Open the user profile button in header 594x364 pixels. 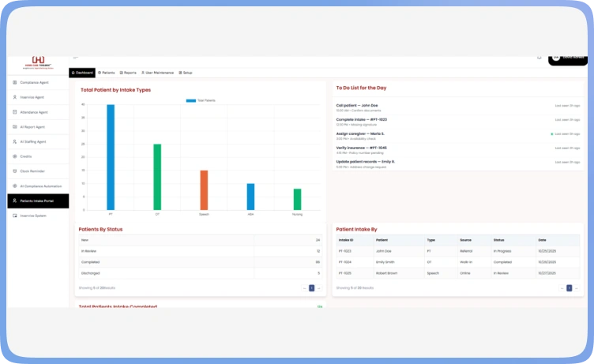pos(568,59)
